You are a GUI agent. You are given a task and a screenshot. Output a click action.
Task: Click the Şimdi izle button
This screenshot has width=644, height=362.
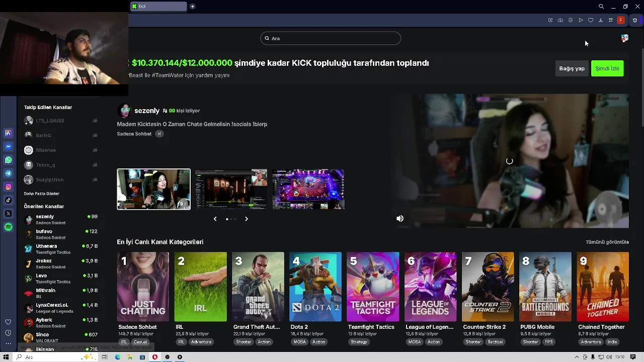click(607, 68)
